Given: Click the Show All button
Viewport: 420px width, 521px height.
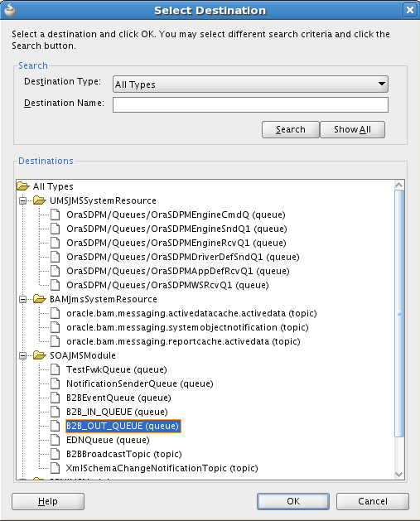Looking at the screenshot, I should (352, 129).
